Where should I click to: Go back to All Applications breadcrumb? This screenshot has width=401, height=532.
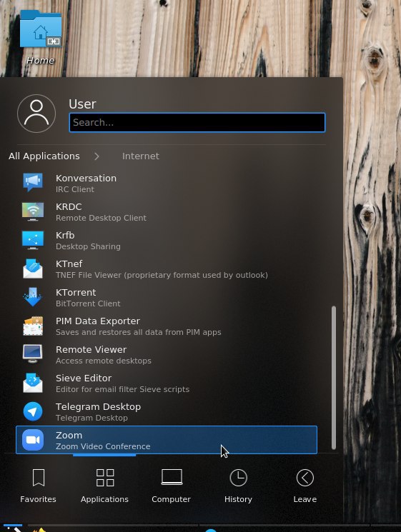click(44, 156)
